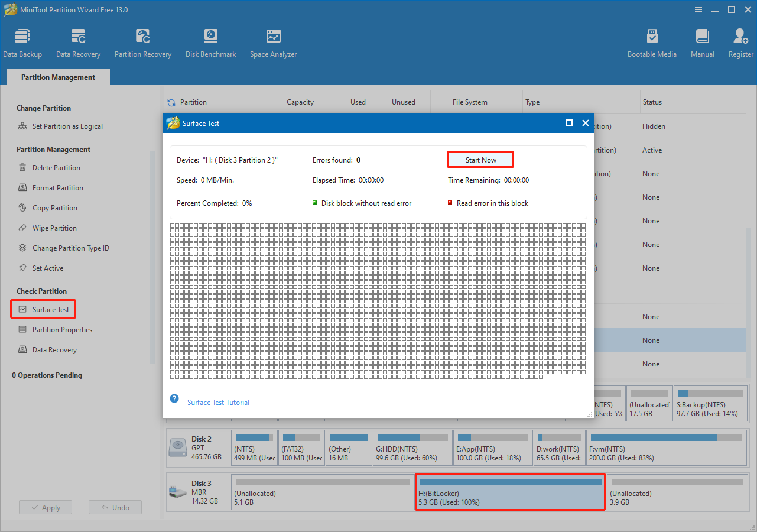Refresh the partition list
Viewport: 757px width, 532px height.
(172, 102)
